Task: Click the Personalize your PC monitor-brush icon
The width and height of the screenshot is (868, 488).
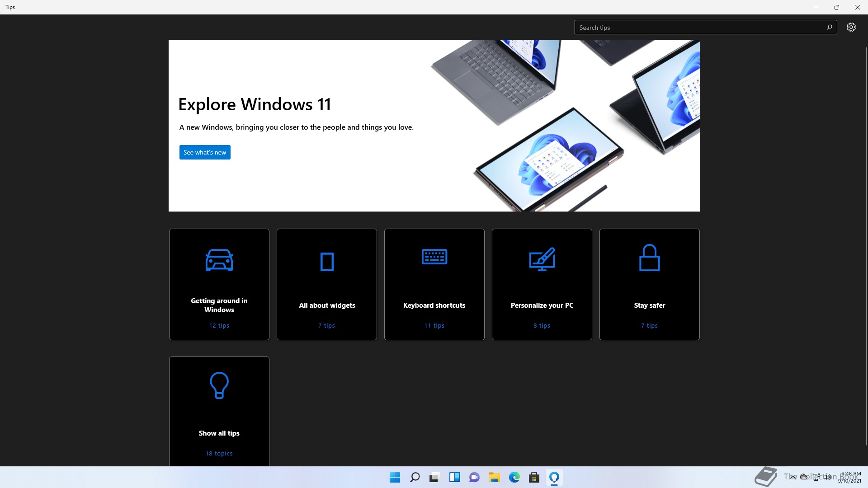Action: pyautogui.click(x=542, y=259)
